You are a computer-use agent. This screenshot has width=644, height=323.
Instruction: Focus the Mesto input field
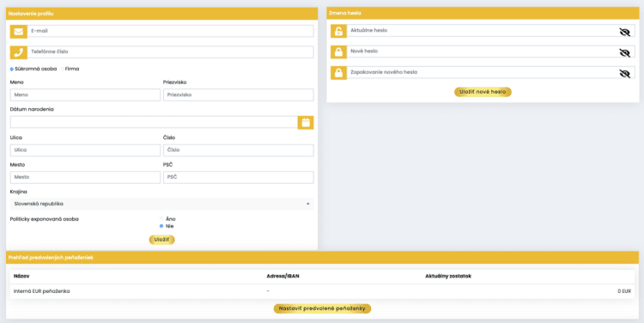[85, 177]
